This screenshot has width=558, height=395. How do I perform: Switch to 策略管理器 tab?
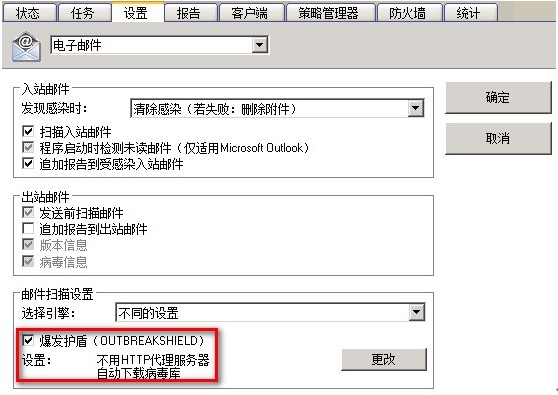click(331, 13)
